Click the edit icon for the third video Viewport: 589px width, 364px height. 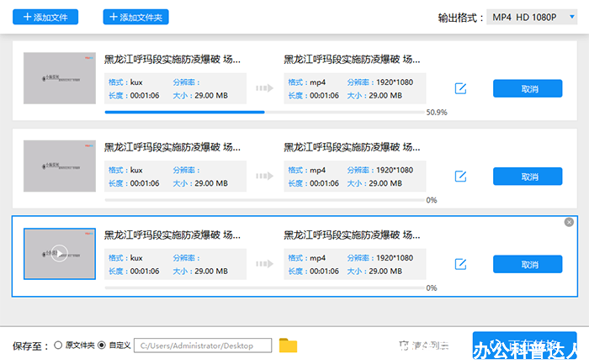coord(460,264)
